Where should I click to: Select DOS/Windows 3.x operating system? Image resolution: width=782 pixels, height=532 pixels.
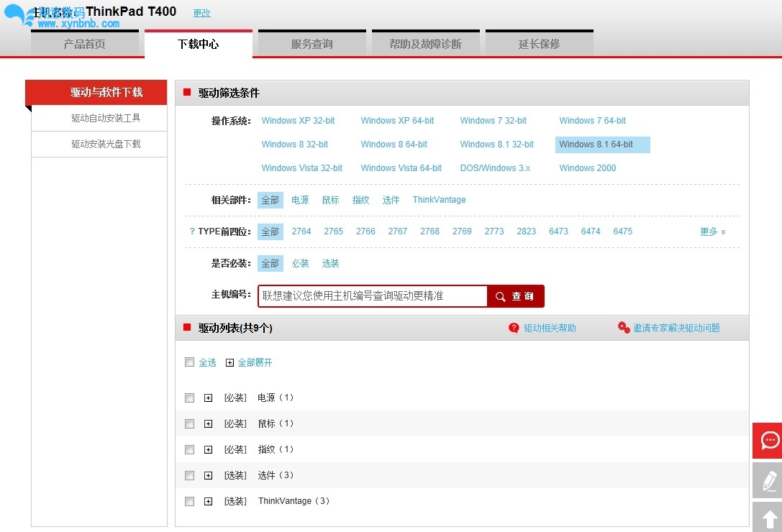click(x=495, y=168)
